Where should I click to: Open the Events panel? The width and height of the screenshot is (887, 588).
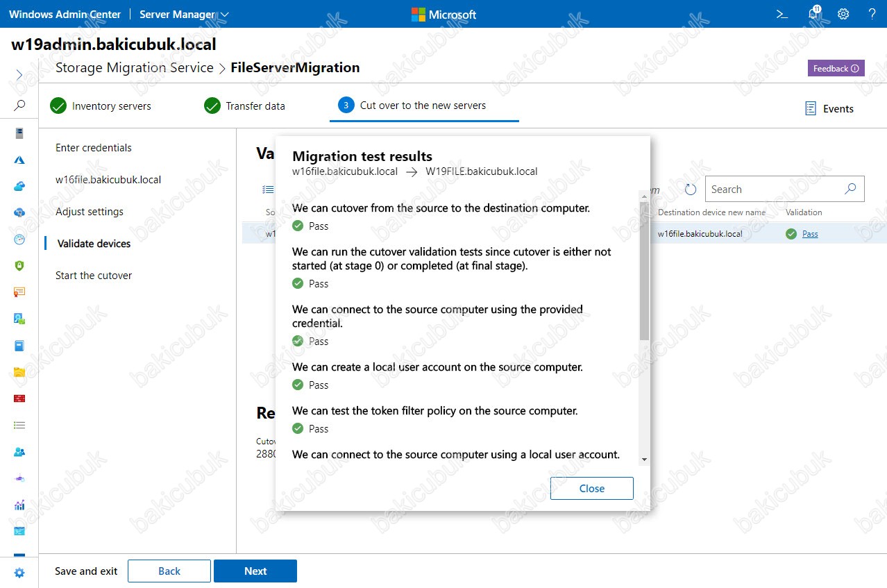(x=829, y=108)
